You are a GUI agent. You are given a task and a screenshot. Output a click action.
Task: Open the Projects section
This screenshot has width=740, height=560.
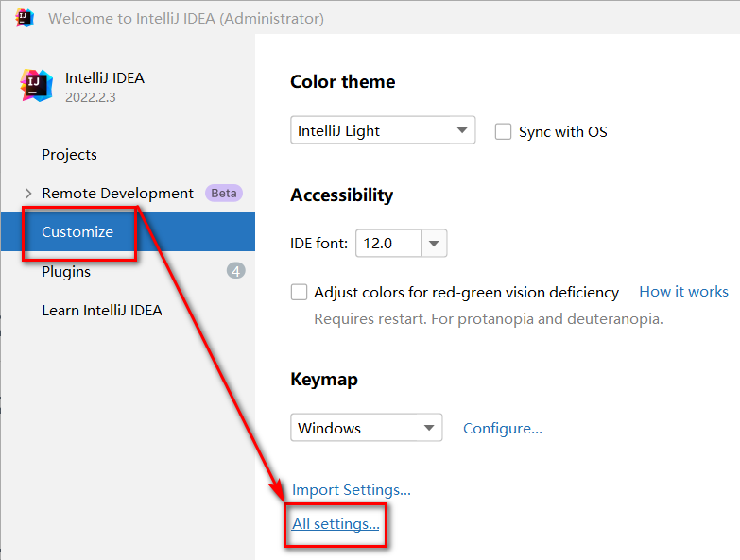[x=69, y=154]
